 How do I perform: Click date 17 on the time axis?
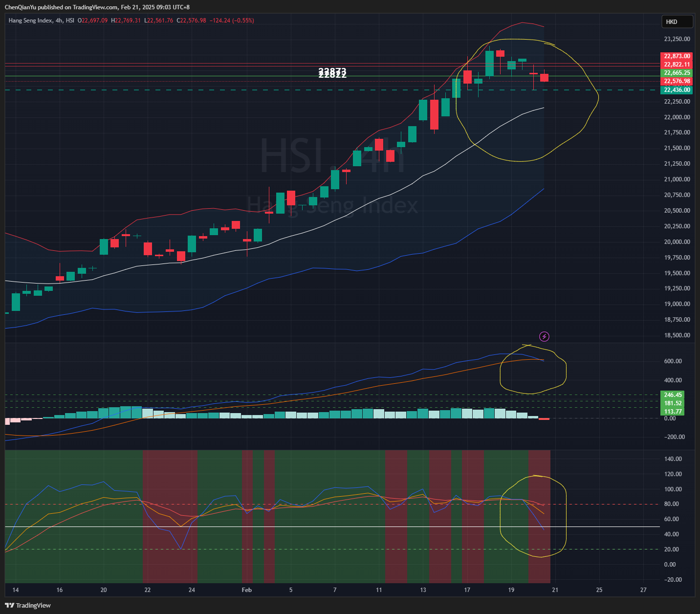(x=467, y=590)
